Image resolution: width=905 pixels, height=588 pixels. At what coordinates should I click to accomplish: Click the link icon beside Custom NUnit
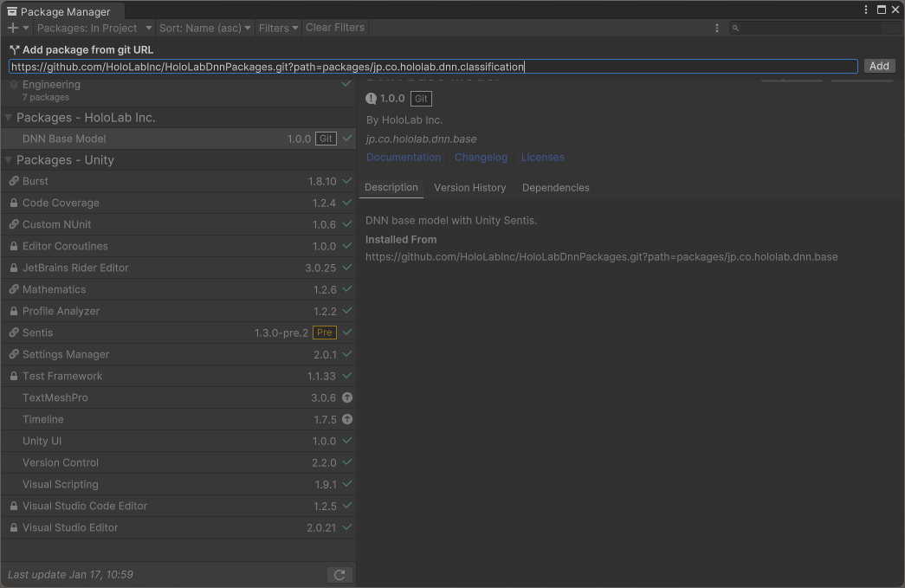point(14,224)
